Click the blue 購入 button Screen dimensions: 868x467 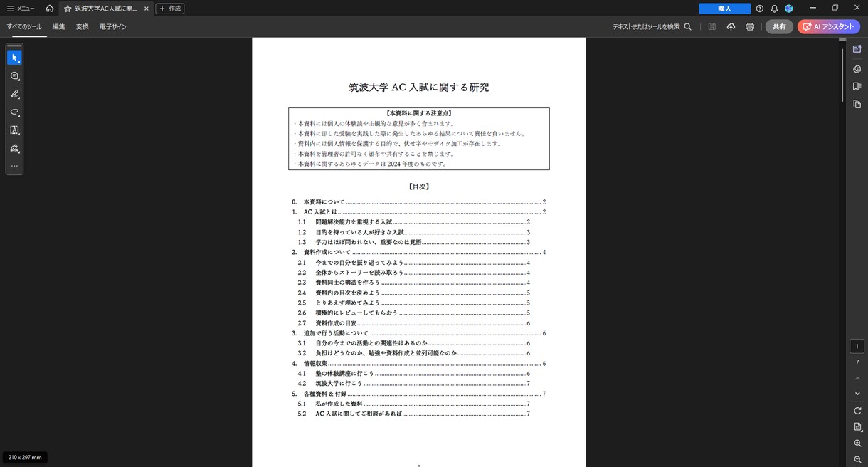[x=724, y=9]
